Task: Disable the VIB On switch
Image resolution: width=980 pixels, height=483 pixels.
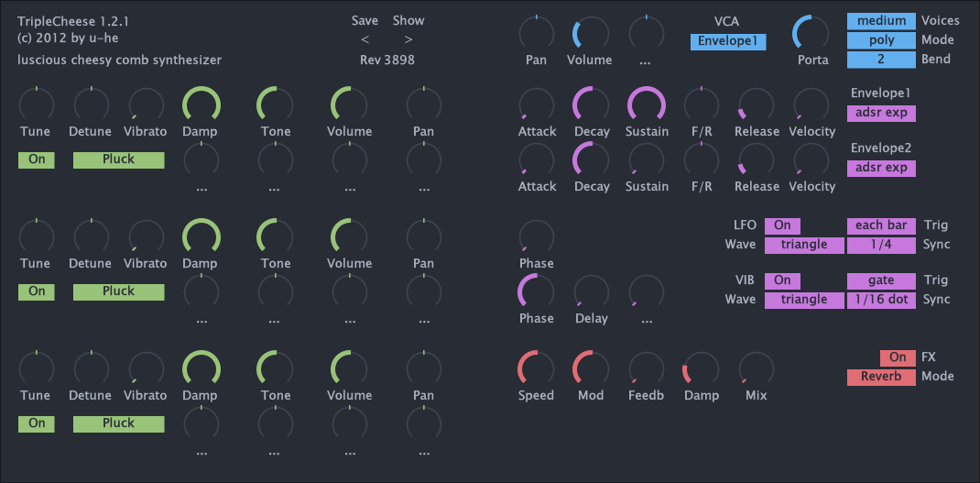Action: [x=782, y=280]
